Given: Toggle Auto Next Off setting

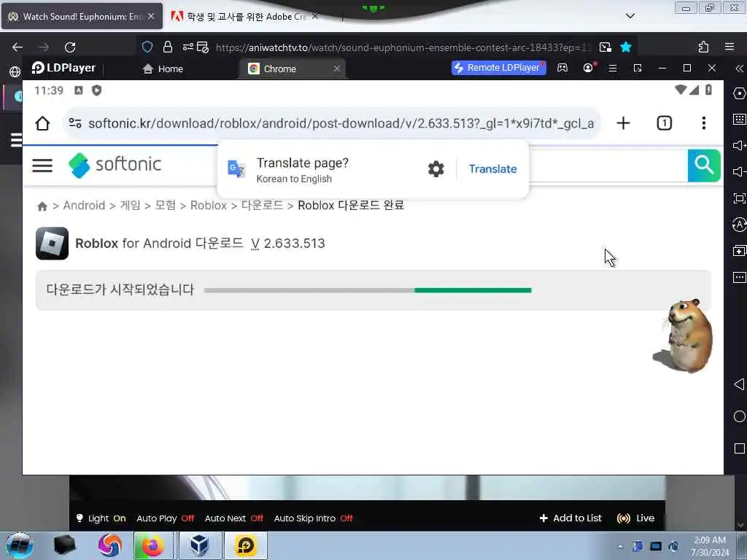Looking at the screenshot, I should (234, 518).
